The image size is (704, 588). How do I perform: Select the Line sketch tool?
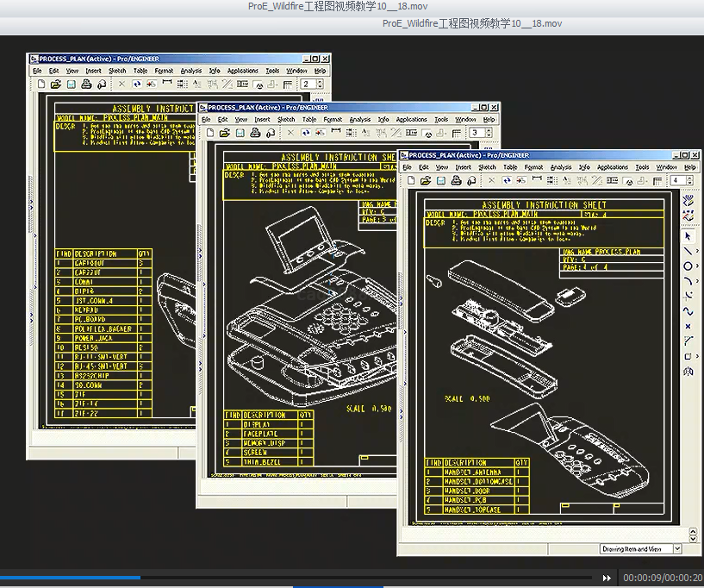[x=687, y=251]
